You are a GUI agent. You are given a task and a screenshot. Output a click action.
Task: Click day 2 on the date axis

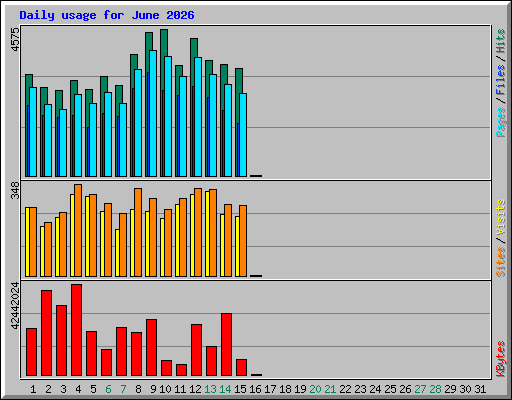point(48,389)
